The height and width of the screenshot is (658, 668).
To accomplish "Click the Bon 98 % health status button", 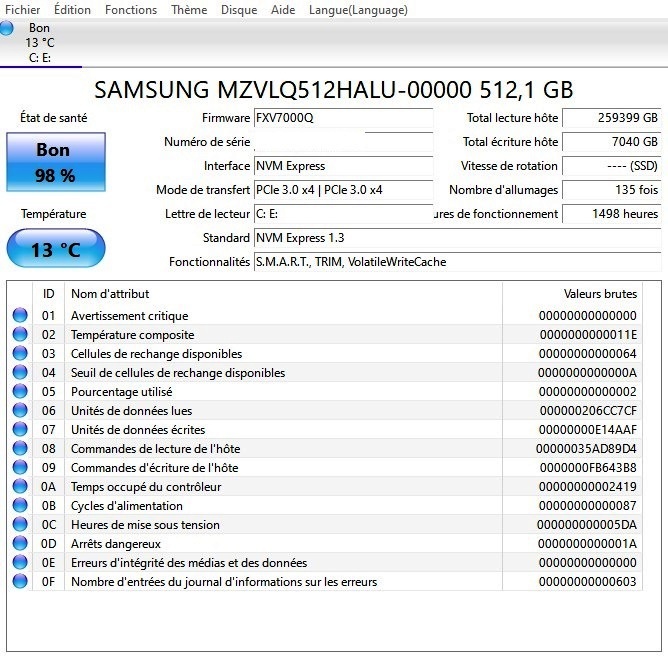I will coord(56,162).
